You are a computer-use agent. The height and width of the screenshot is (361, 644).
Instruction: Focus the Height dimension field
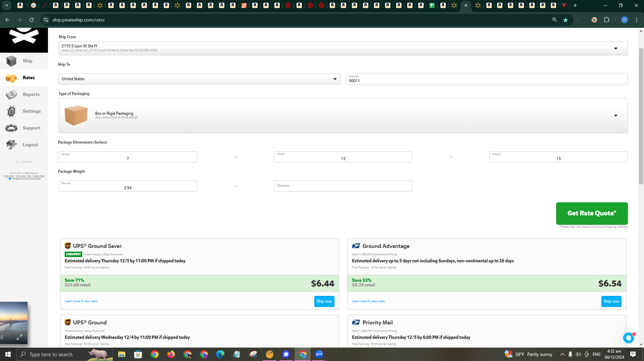tap(558, 157)
